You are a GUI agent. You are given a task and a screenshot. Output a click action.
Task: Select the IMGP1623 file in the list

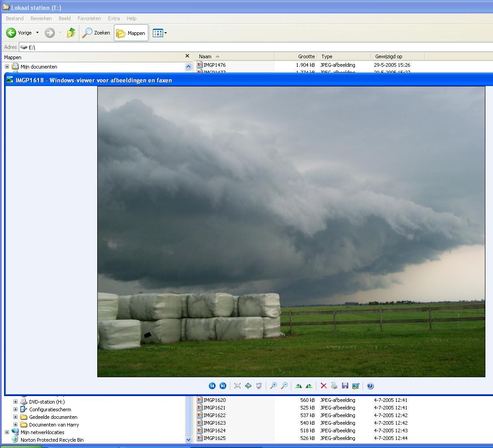[214, 423]
